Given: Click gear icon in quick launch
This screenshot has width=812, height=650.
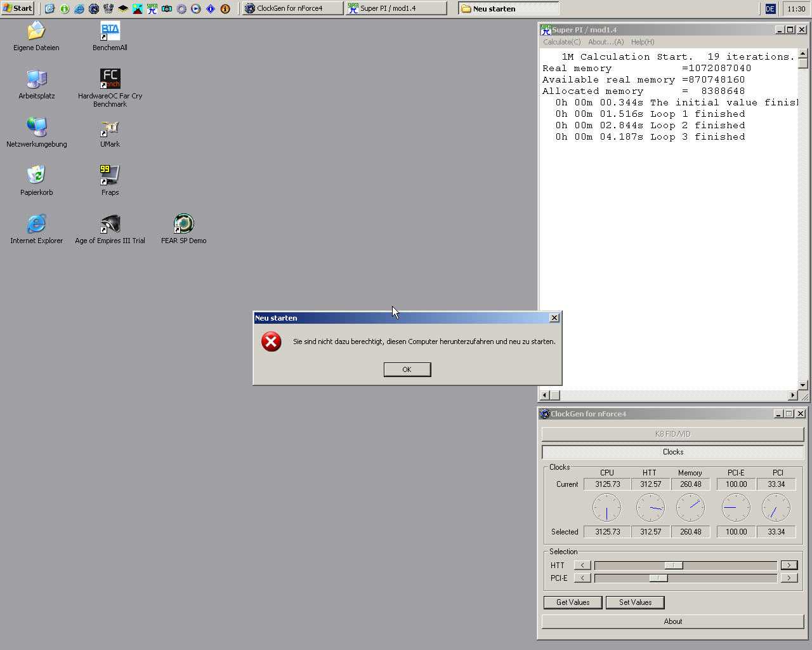Looking at the screenshot, I should (x=181, y=9).
